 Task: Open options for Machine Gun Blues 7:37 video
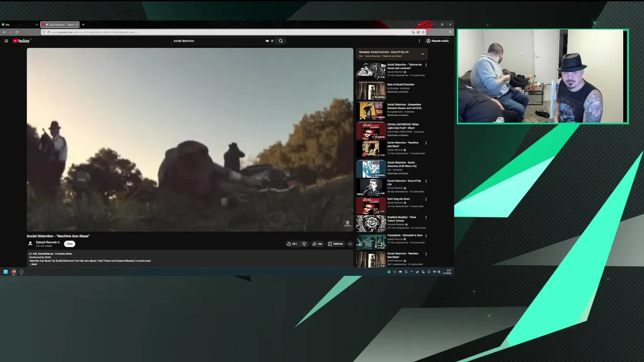click(426, 254)
